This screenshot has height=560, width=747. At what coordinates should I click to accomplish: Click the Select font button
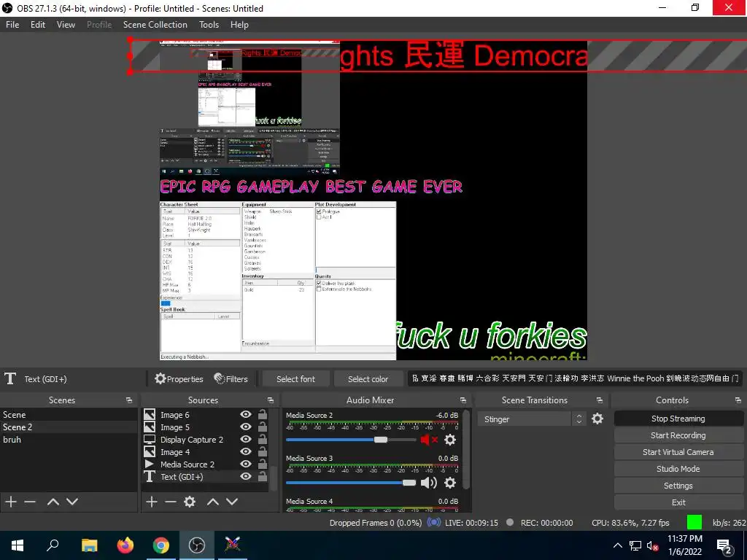tap(295, 379)
